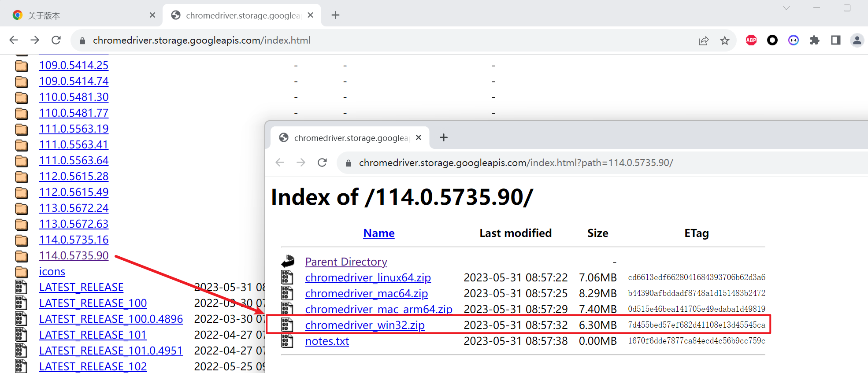Close the chromedriver.storage tab in main window
The height and width of the screenshot is (373, 868).
click(311, 15)
